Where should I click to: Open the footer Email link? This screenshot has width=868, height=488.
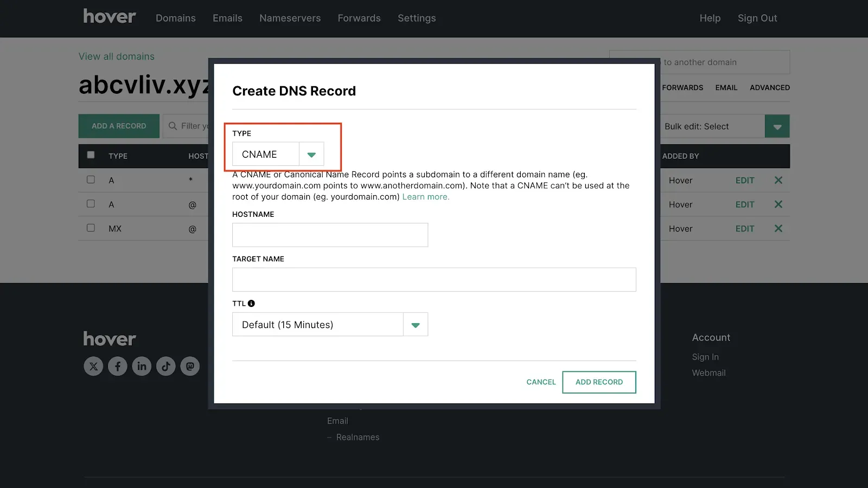(337, 421)
